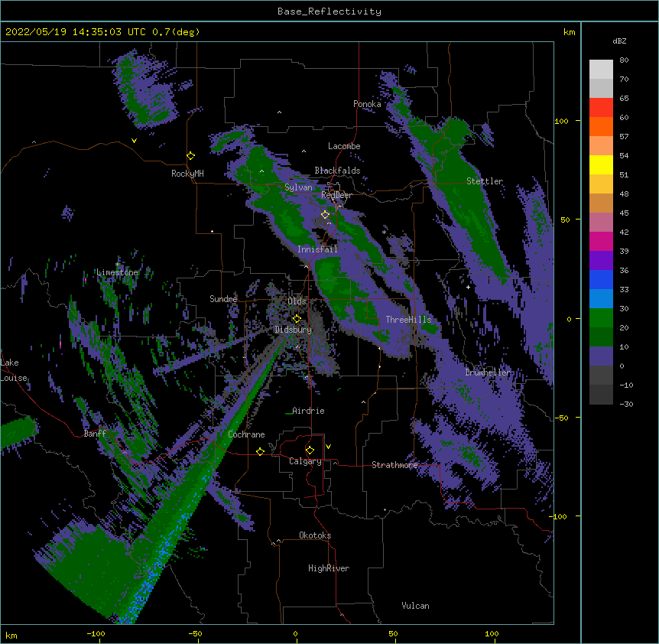
Task: Select the purple 10–0 dBZ legend swatch
Action: [x=601, y=356]
